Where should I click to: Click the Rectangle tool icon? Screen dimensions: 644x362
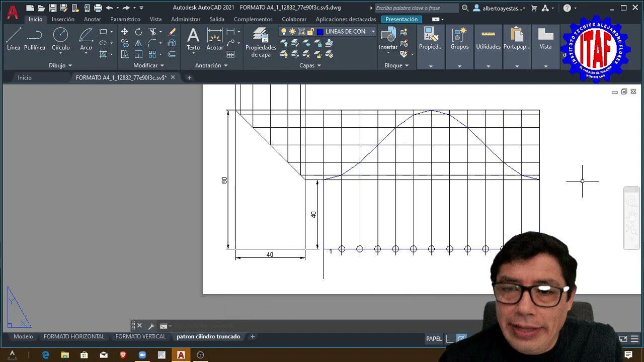[x=103, y=32]
